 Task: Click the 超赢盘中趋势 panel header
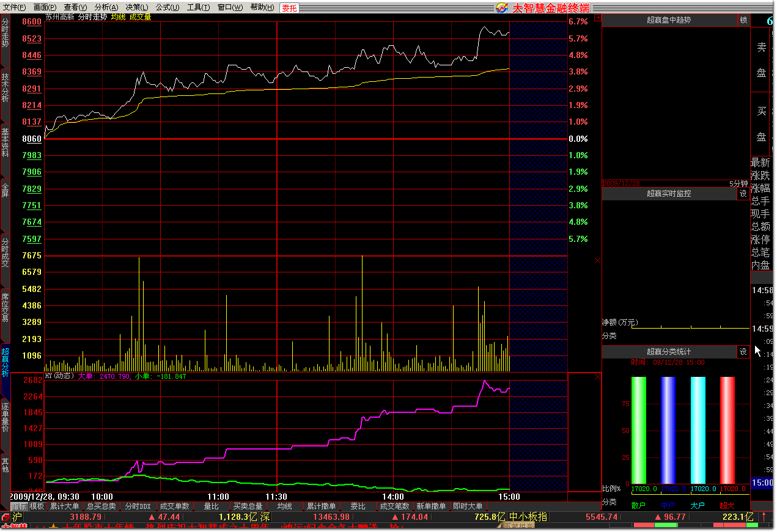pos(669,20)
